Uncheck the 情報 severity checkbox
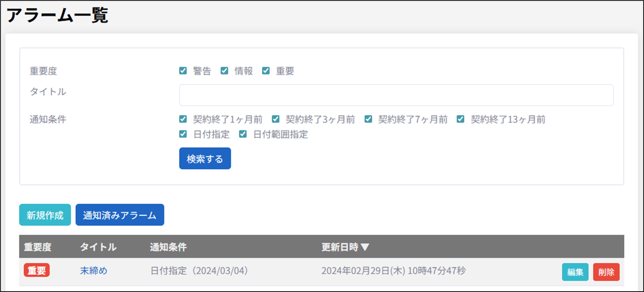This screenshot has height=292, width=644. tap(224, 71)
